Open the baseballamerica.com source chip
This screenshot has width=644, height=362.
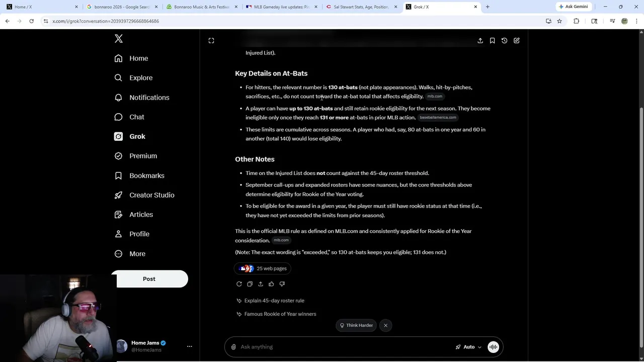[438, 118]
